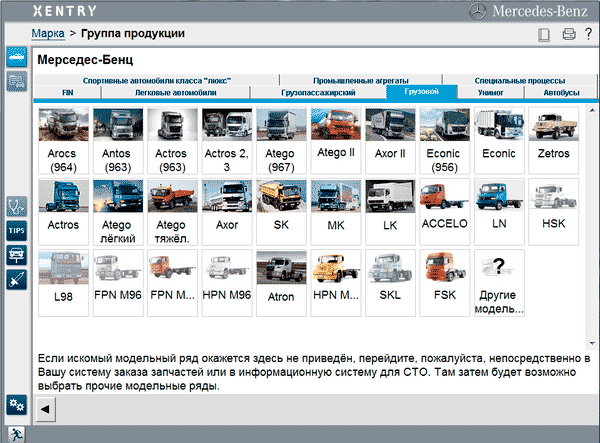
Task: Select the vehicle icon in the sidebar
Action: click(x=16, y=57)
